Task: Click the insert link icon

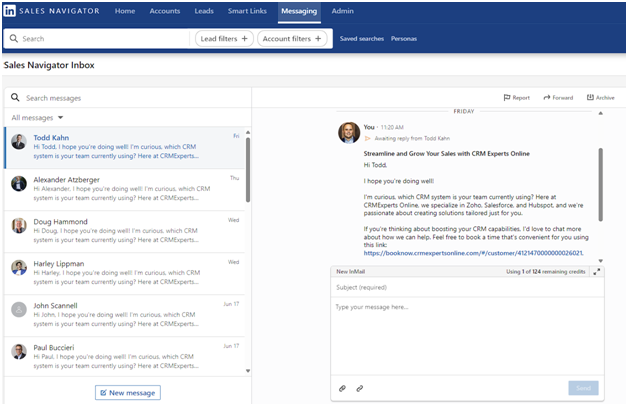Action: (360, 388)
